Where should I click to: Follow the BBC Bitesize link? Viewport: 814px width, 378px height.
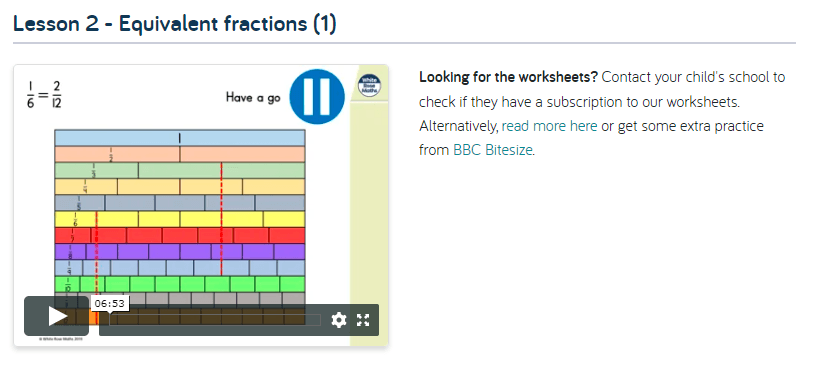493,150
